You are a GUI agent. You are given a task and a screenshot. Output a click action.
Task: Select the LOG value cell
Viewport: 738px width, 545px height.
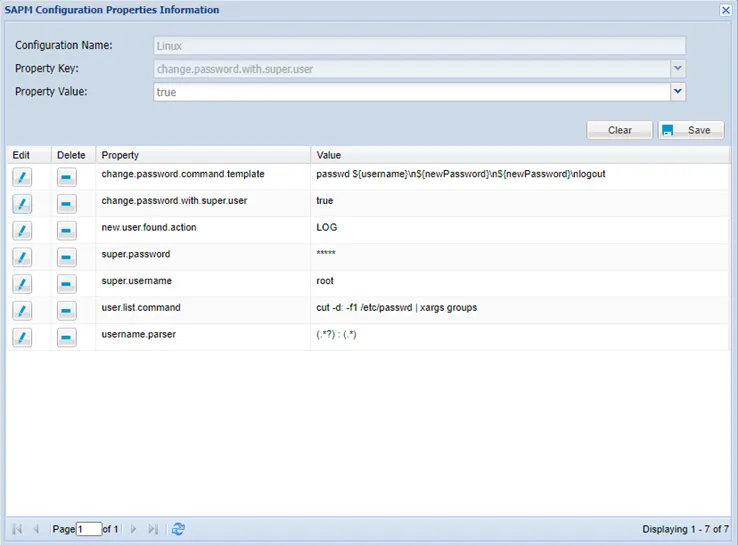tap(327, 227)
